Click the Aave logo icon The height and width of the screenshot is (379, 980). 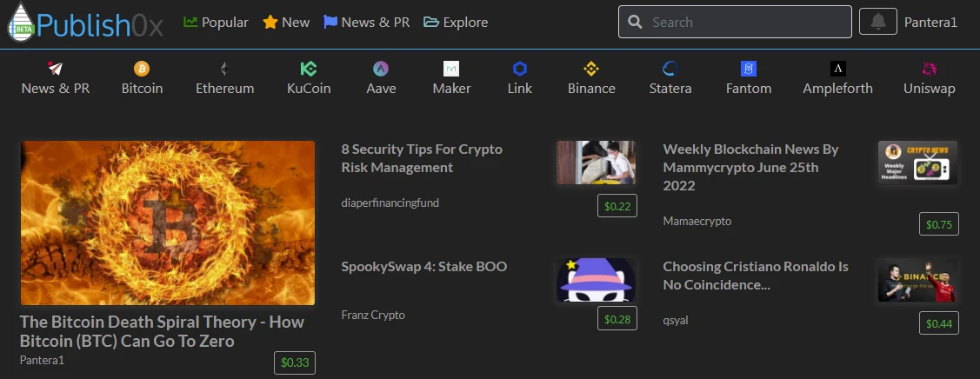[381, 68]
